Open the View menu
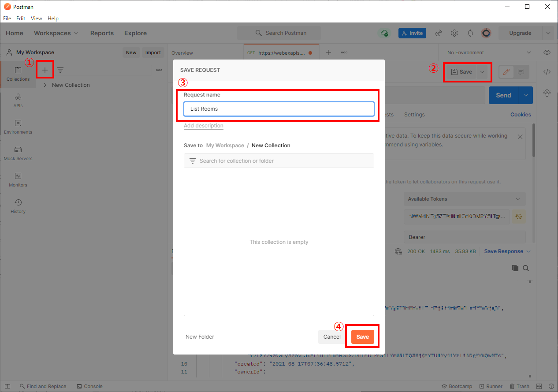558x392 pixels. pos(36,18)
